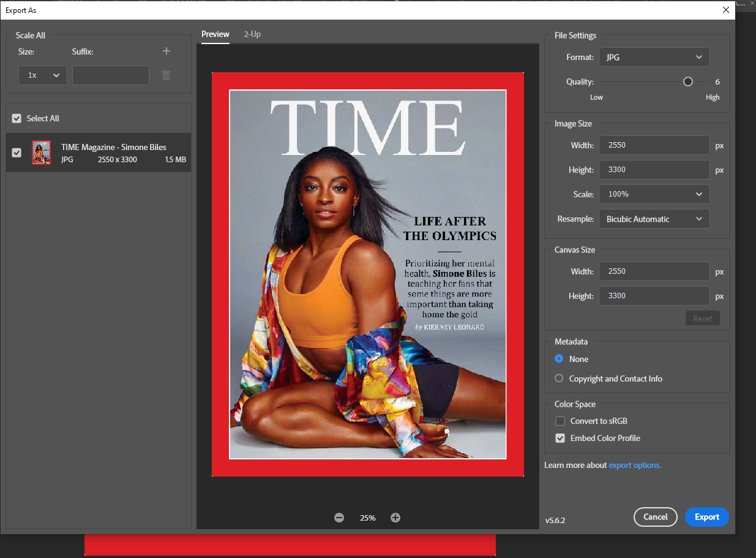
Task: Open the export options link
Action: pos(635,465)
